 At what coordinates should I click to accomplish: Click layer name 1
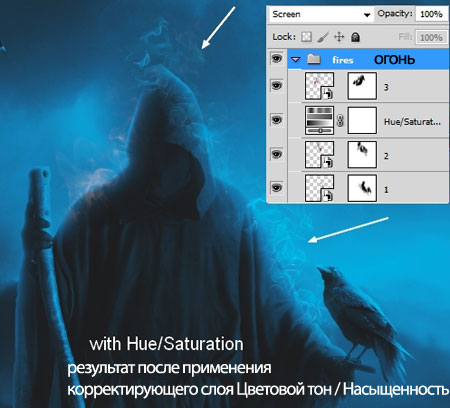coord(386,190)
